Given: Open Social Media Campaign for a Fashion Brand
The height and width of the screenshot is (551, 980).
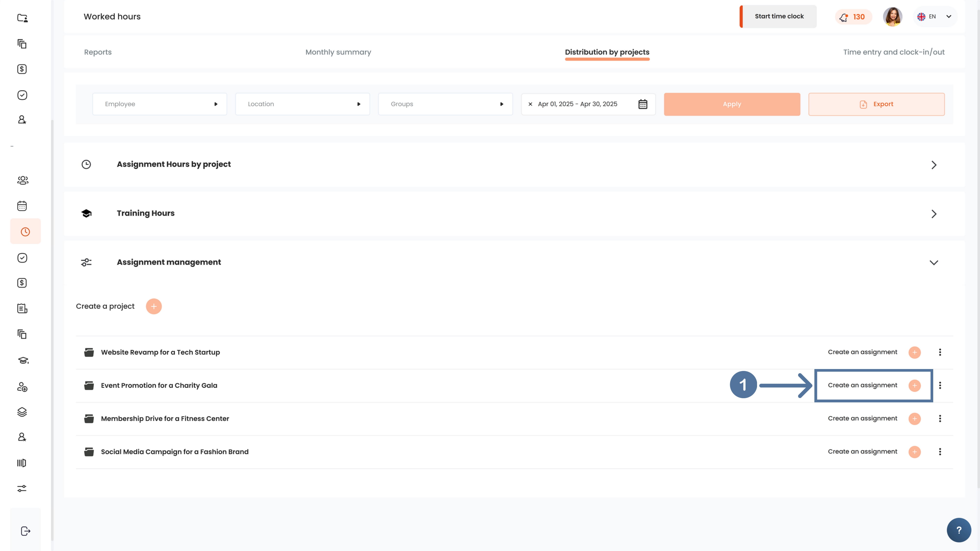Looking at the screenshot, I should [x=175, y=452].
